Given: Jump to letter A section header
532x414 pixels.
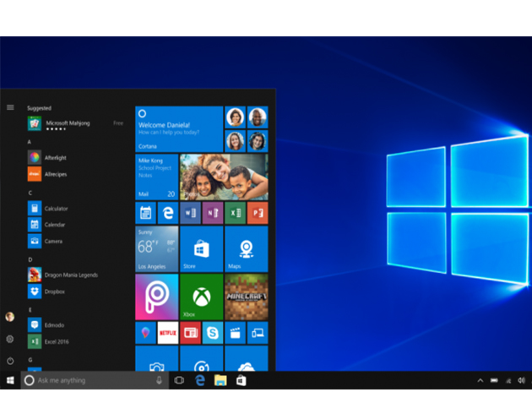Looking at the screenshot, I should coord(30,142).
